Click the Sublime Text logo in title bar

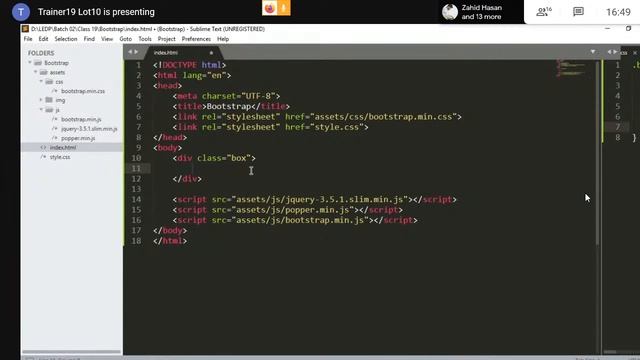click(x=25, y=29)
